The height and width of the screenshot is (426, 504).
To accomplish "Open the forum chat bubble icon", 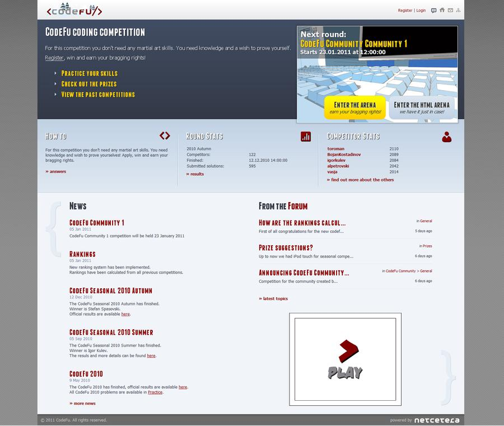I will point(433,11).
